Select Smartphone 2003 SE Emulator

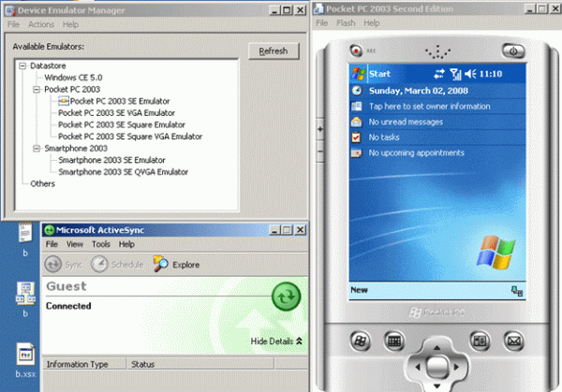[111, 160]
